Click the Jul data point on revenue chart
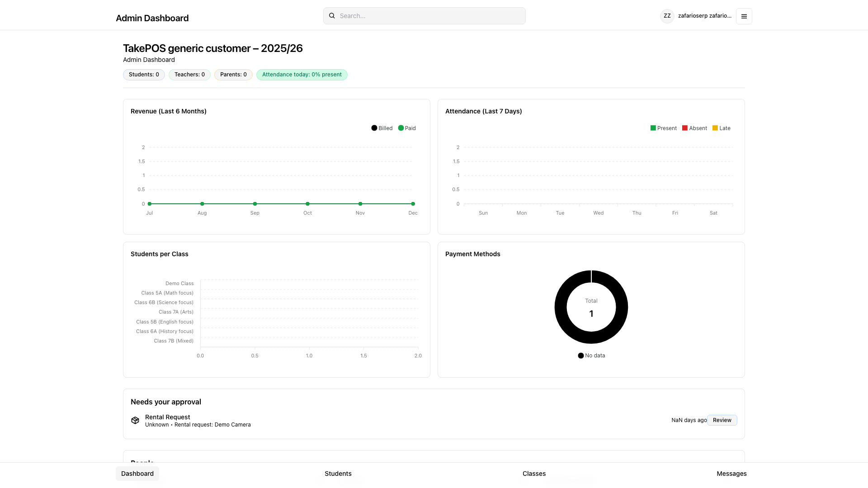The image size is (868, 488). pos(150,204)
